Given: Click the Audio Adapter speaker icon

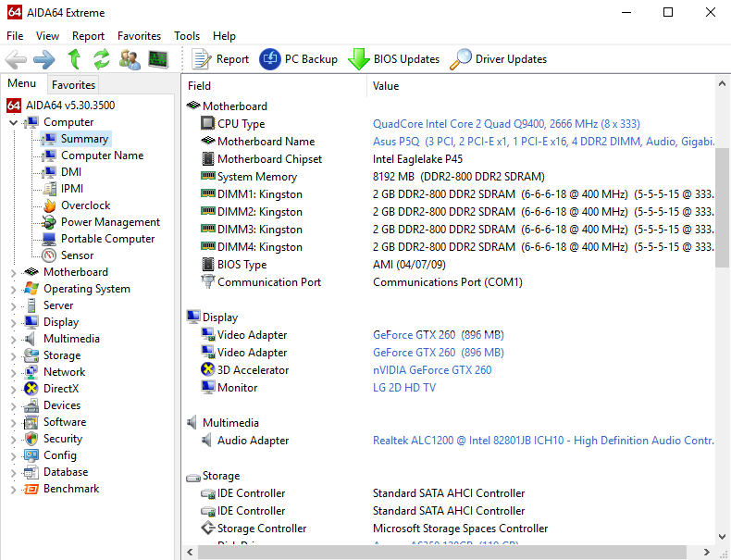Looking at the screenshot, I should [206, 441].
